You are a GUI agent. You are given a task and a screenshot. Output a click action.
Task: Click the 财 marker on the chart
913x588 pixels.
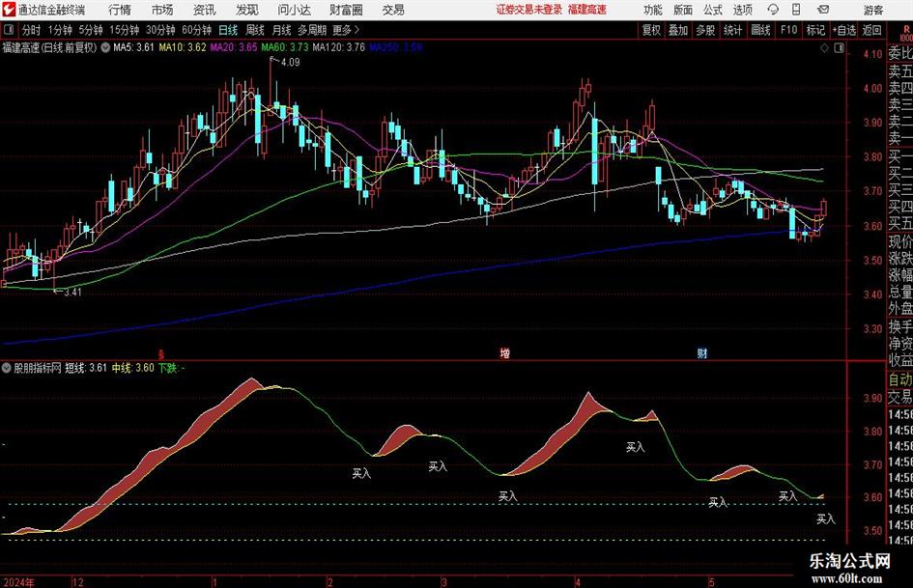click(x=702, y=352)
